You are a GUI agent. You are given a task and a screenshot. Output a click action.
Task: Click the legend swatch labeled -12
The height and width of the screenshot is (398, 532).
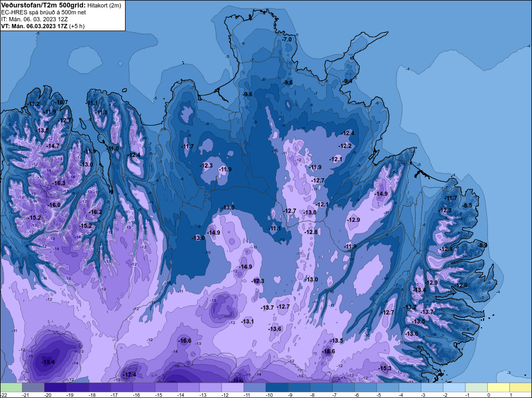(x=233, y=387)
